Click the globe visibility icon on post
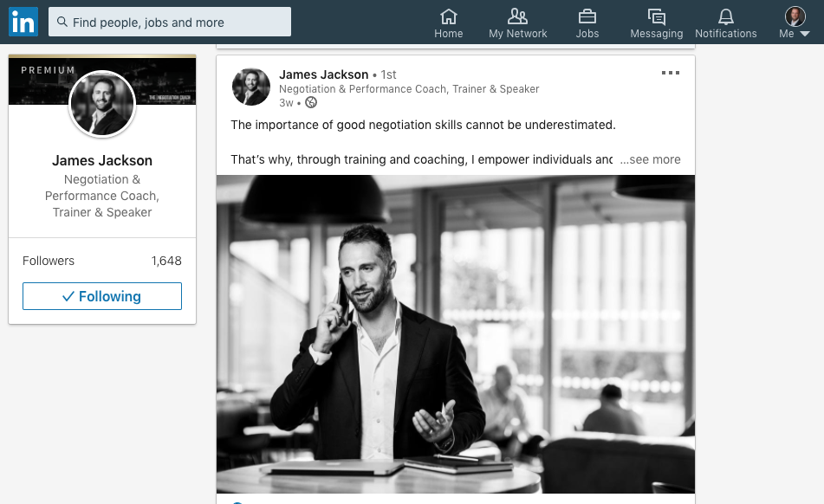The width and height of the screenshot is (824, 504). (x=311, y=102)
